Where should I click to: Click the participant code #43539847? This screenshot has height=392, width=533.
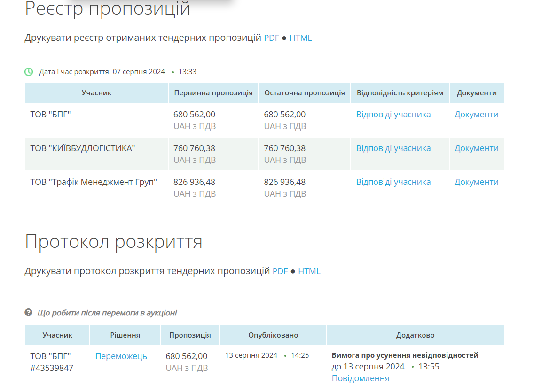pos(52,368)
